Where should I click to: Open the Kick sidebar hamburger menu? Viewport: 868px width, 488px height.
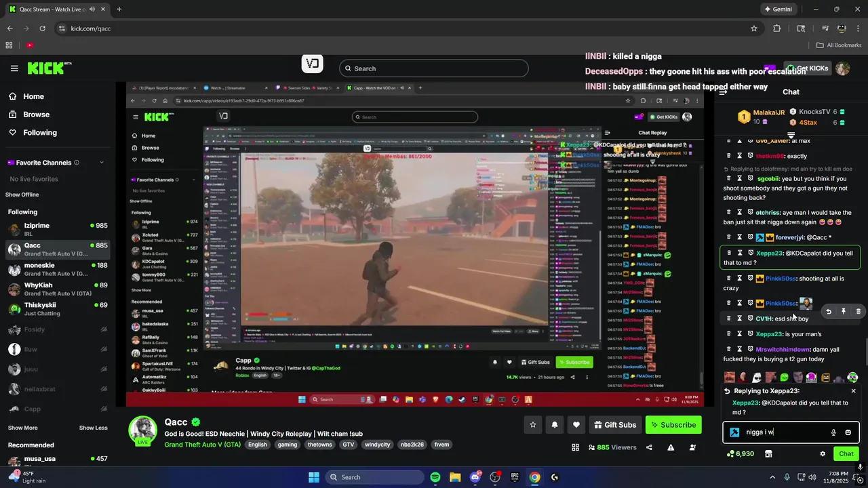(14, 68)
